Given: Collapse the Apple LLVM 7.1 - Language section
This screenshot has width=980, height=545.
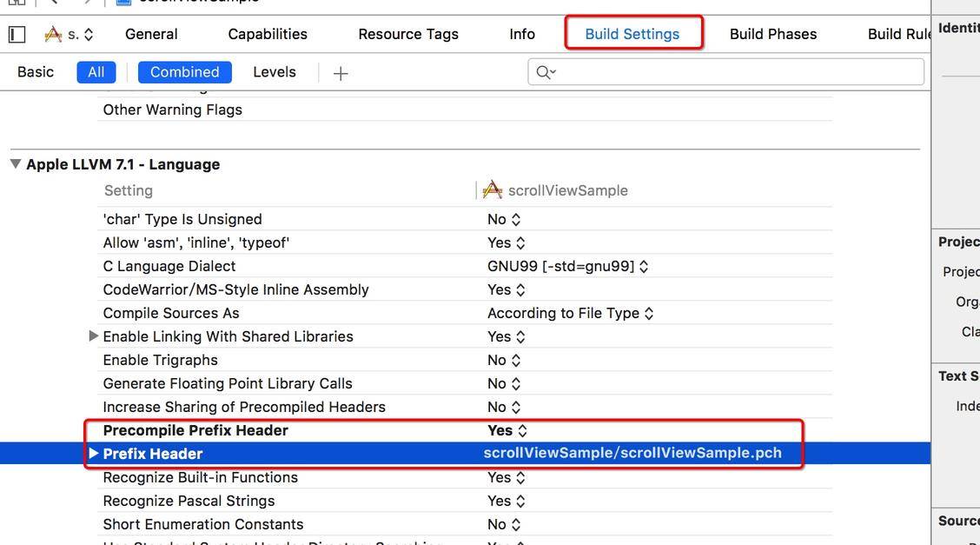Looking at the screenshot, I should (x=16, y=163).
